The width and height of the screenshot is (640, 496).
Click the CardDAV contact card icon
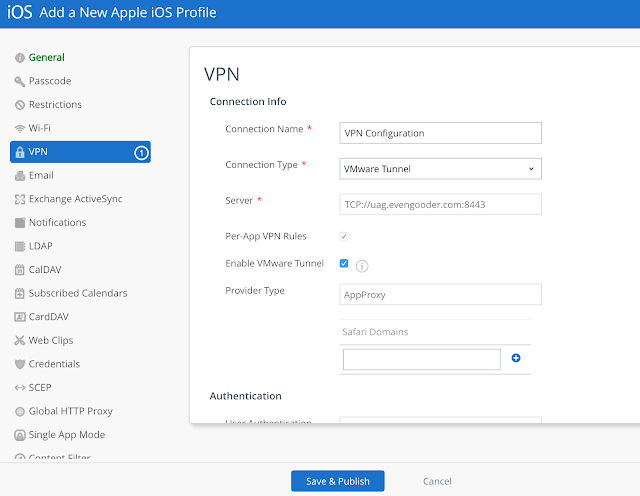coord(20,317)
